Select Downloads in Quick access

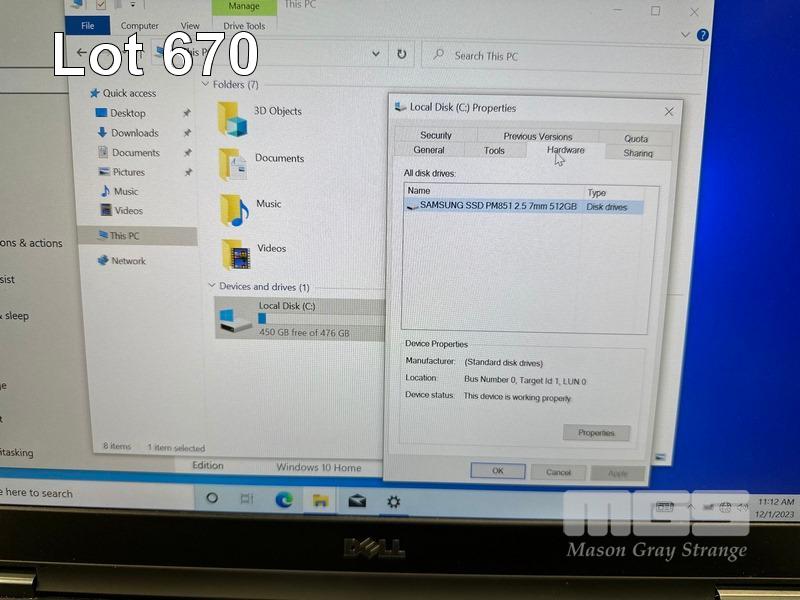pos(134,133)
